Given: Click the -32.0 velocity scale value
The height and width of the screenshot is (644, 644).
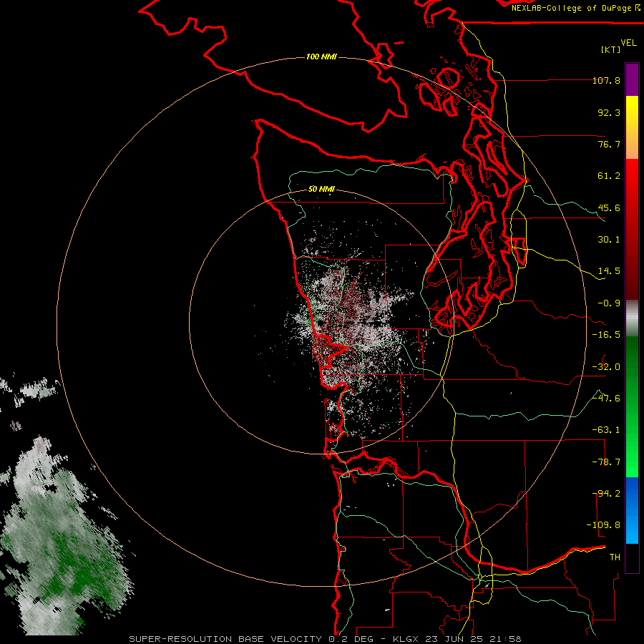Looking at the screenshot, I should (x=606, y=367).
